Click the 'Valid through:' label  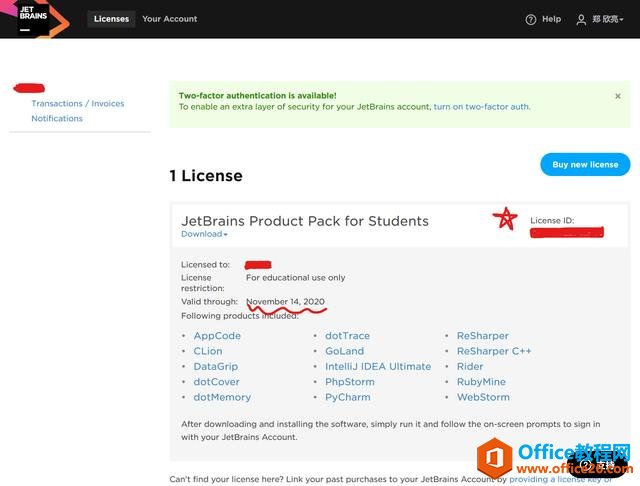[209, 302]
